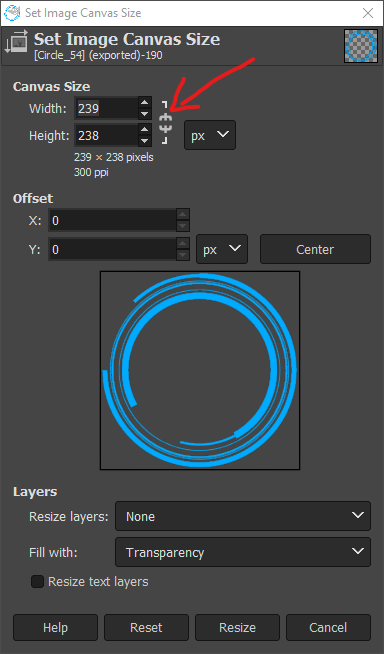Screen dimensions: 384x654
Task: Click the Width input field
Action: click(107, 108)
